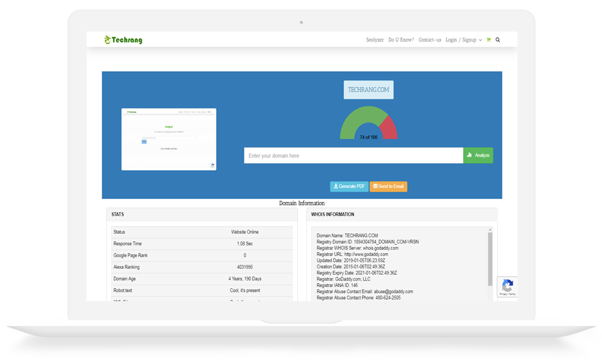Viewport: 602px width, 364px height.
Task: Click the Domain Information heading
Action: coord(302,203)
